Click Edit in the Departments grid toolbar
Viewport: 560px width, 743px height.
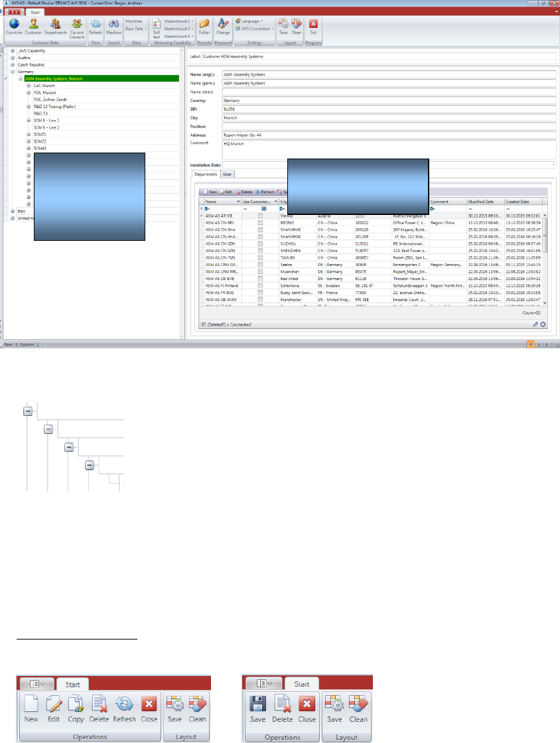click(x=226, y=192)
